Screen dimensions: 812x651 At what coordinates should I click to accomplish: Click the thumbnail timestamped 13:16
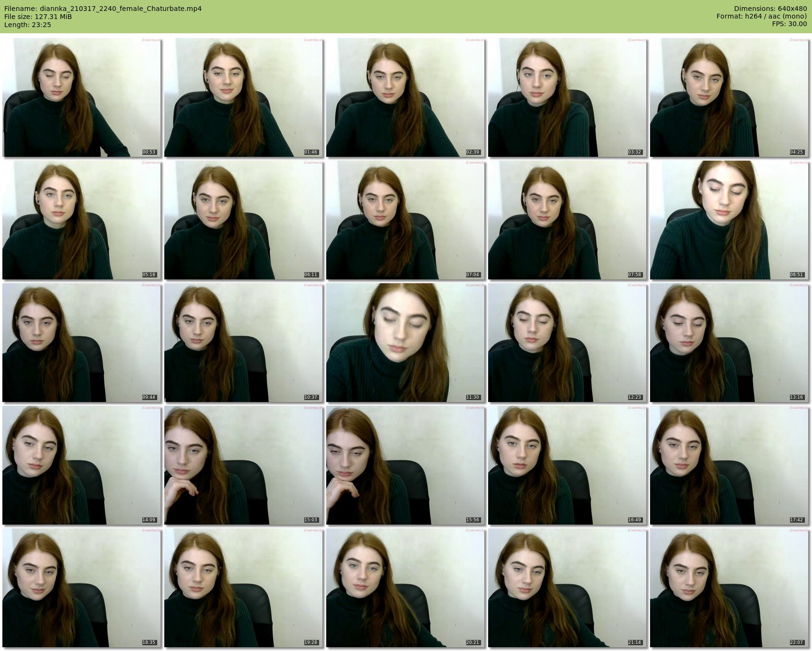[729, 343]
